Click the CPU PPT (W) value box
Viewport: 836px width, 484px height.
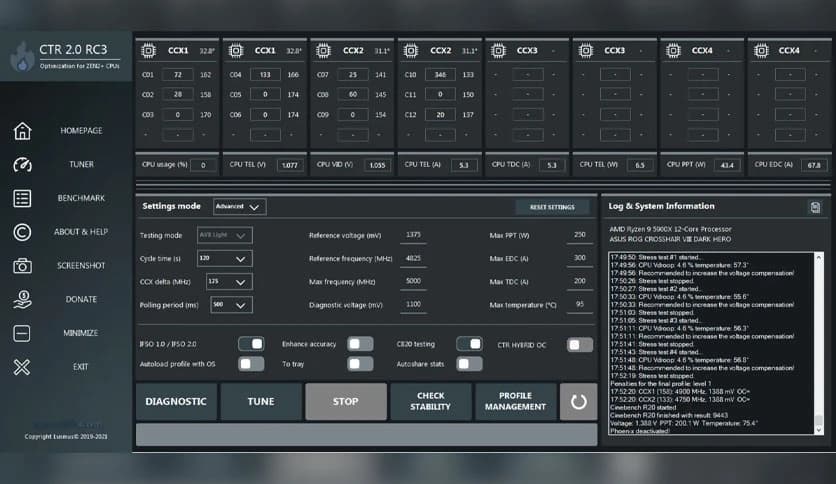pyautogui.click(x=727, y=165)
